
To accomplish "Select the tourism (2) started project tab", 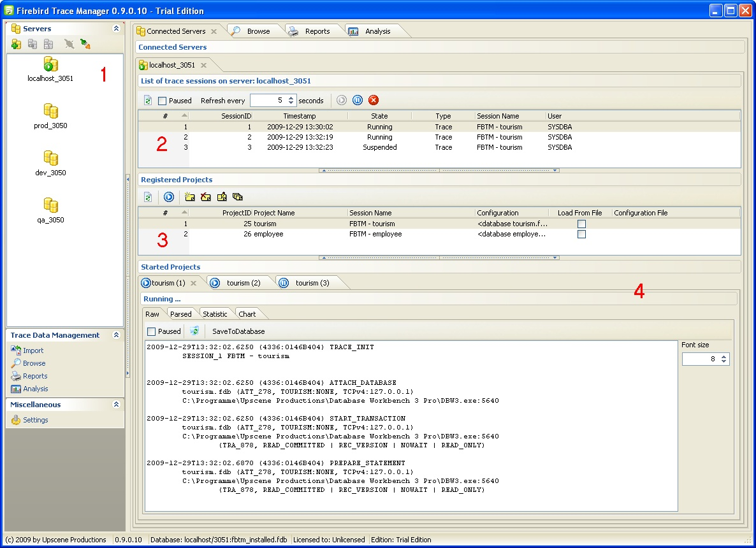I will coord(244,283).
